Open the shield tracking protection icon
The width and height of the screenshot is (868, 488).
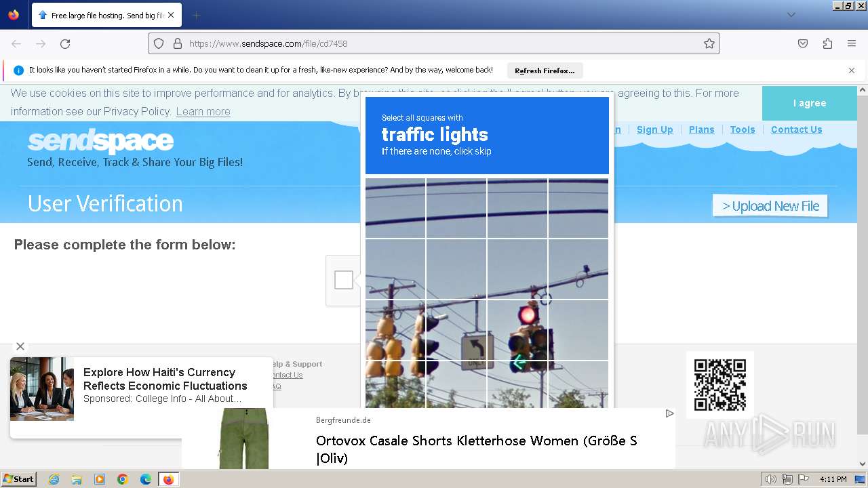(159, 43)
